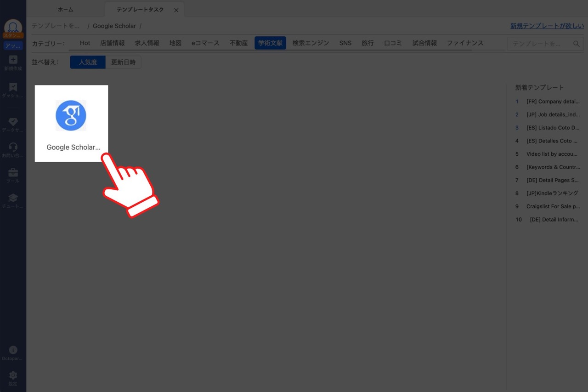Select the 求人情報 category
The height and width of the screenshot is (392, 588).
(x=147, y=43)
